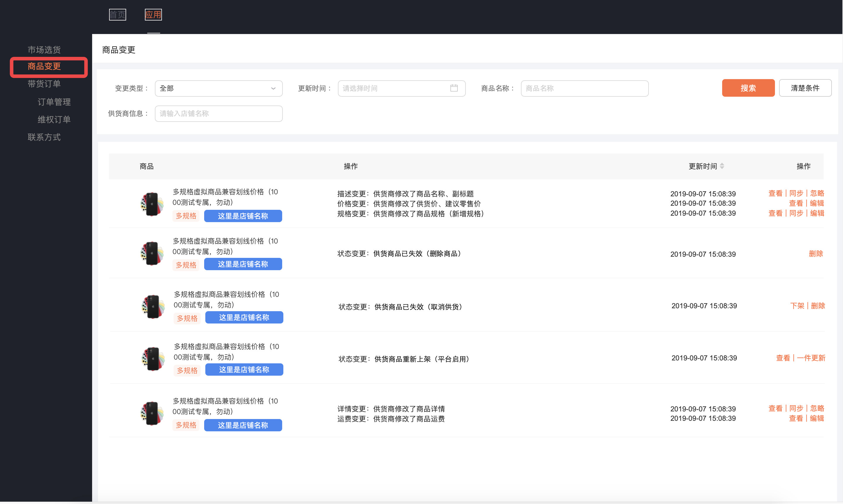Click the 清楚条件 button
Viewport: 843px width, 504px height.
[x=805, y=88]
